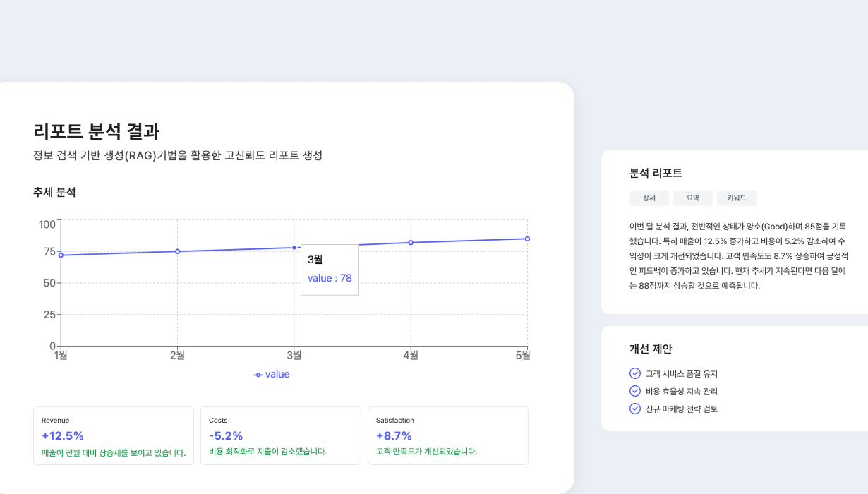868x494 pixels.
Task: Select the 1월 data point marker
Action: coord(61,255)
